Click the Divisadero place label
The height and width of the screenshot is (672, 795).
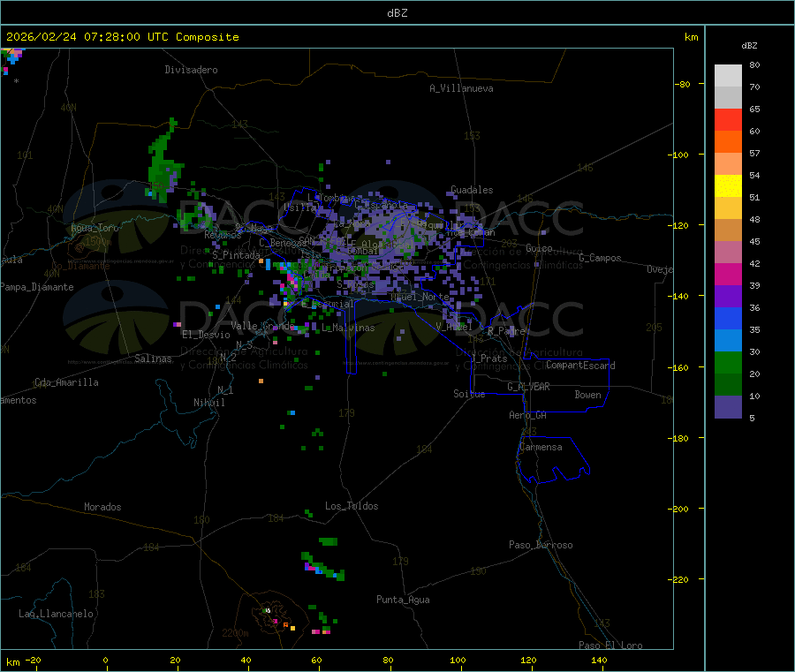[x=191, y=70]
